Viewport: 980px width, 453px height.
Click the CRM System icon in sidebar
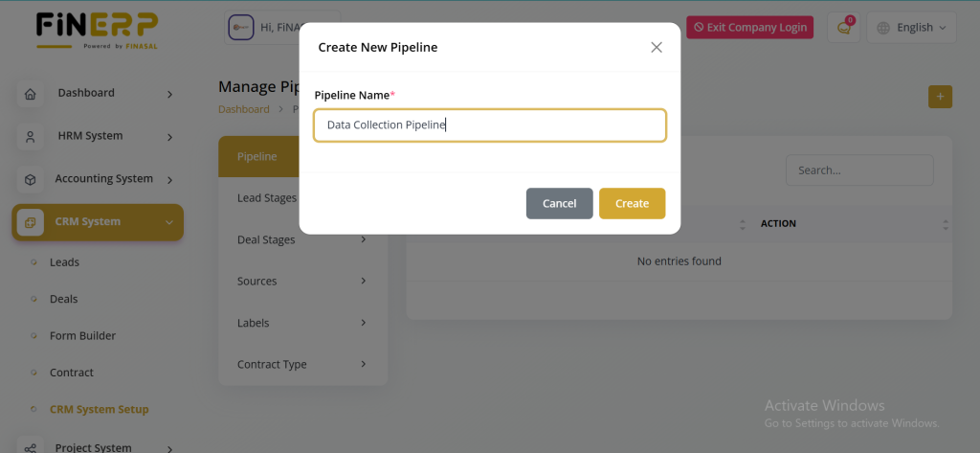point(30,222)
